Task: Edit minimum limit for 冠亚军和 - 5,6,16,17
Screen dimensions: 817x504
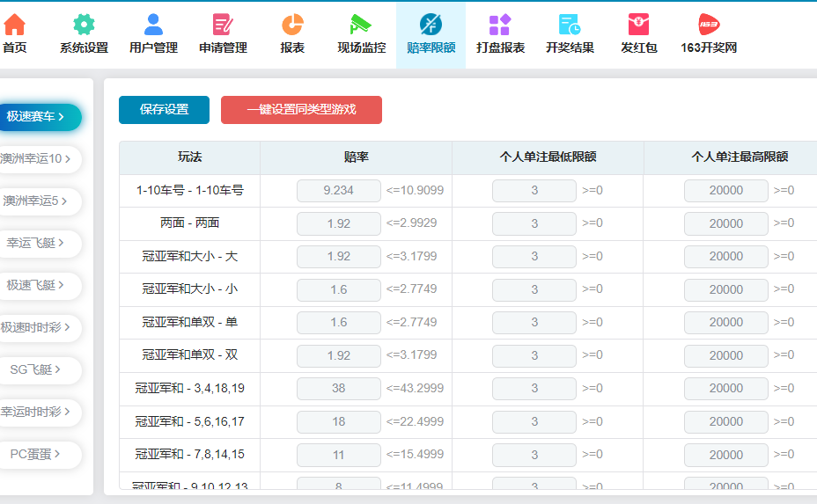Action: pos(534,421)
